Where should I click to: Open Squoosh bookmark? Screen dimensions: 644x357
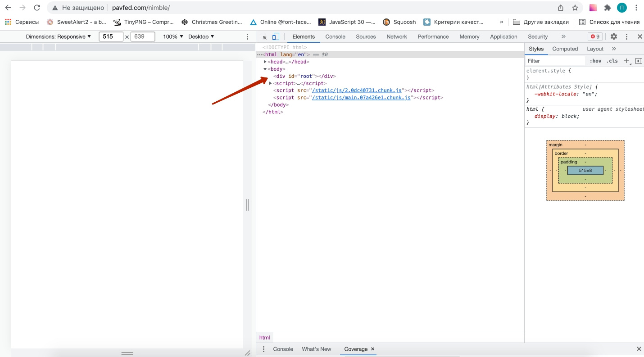399,22
